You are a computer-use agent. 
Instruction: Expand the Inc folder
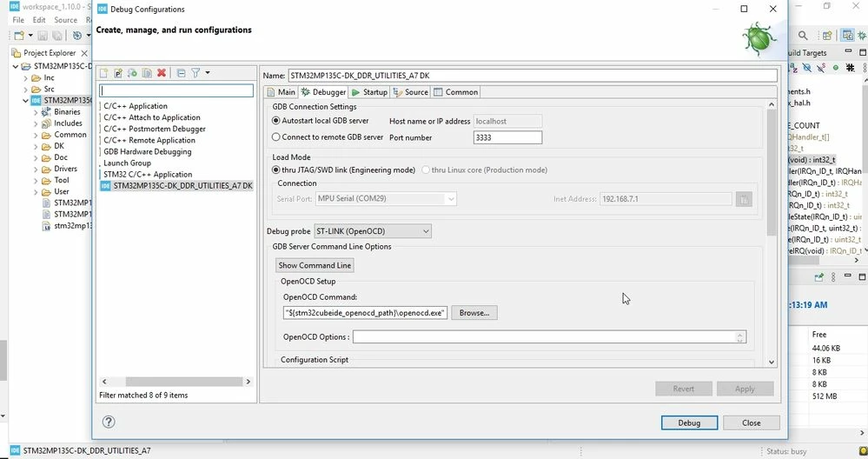point(25,78)
